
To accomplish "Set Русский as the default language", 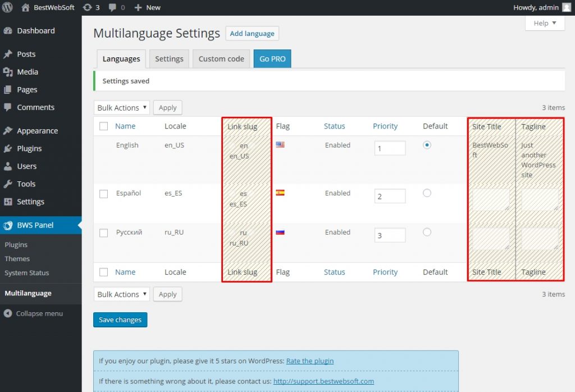I will (427, 233).
